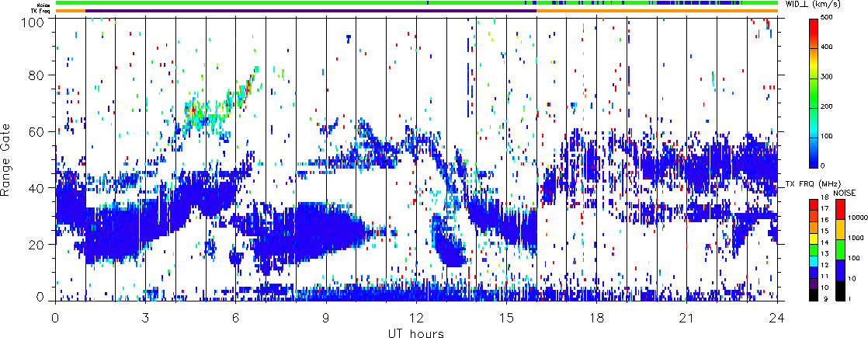The image size is (868, 338).
Task: Click the green Noise strip above the plot
Action: 416,3
